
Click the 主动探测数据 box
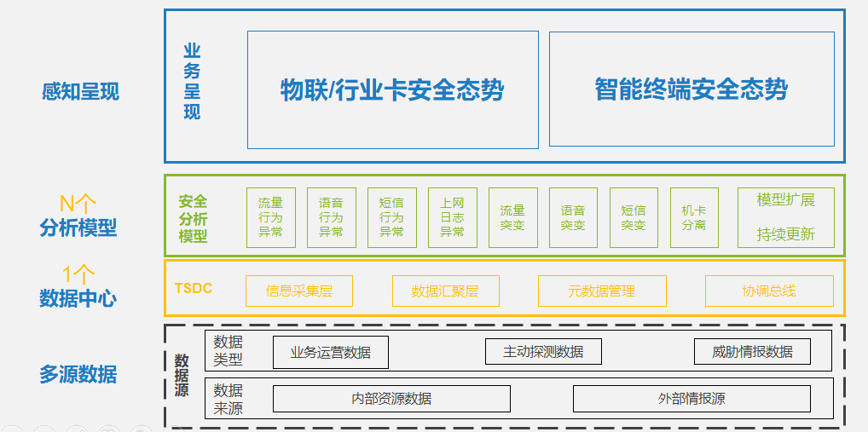[x=543, y=351]
